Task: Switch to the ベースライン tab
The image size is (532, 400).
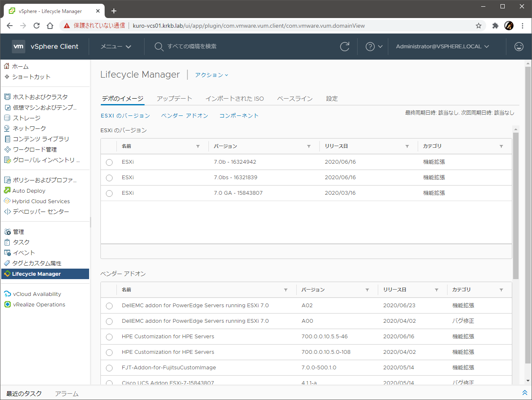Action: tap(295, 99)
